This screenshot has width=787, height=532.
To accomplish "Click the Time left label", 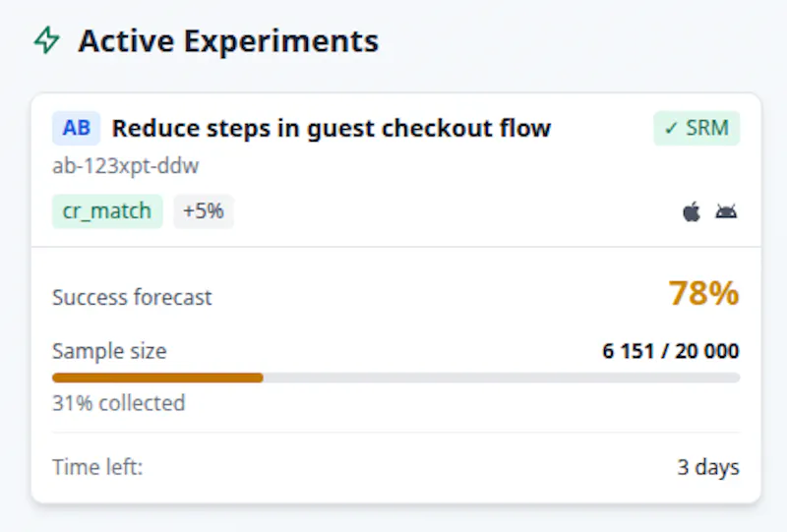I will [x=97, y=467].
